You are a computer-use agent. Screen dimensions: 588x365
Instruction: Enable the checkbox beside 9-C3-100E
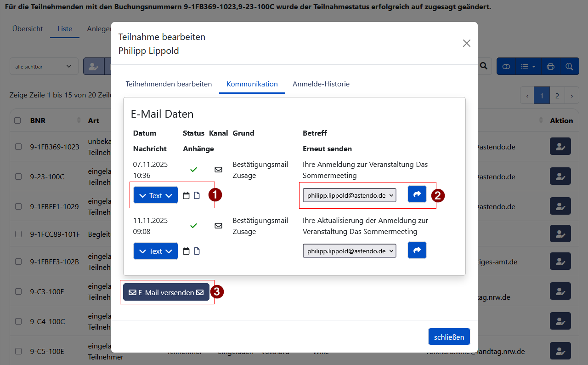[18, 291]
